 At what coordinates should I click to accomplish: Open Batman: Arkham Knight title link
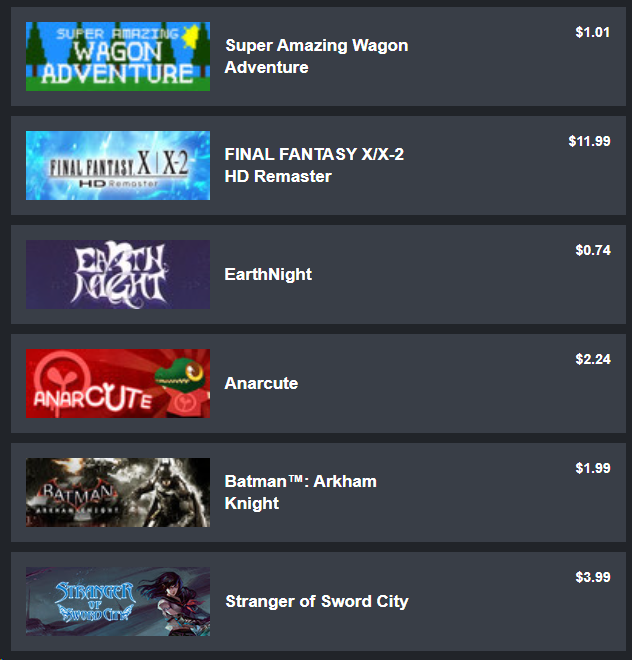point(301,492)
